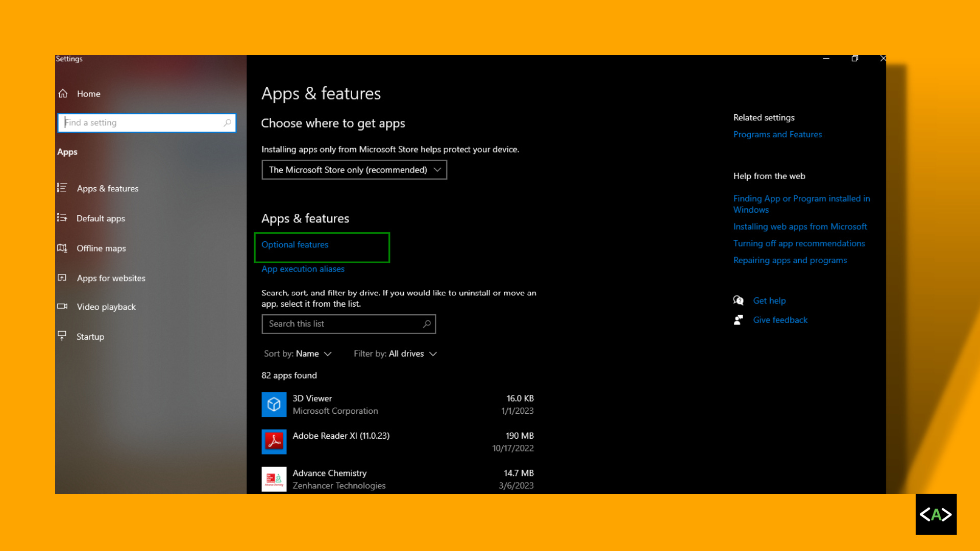The height and width of the screenshot is (551, 980).
Task: Click the Home icon in sidebar
Action: (x=63, y=93)
